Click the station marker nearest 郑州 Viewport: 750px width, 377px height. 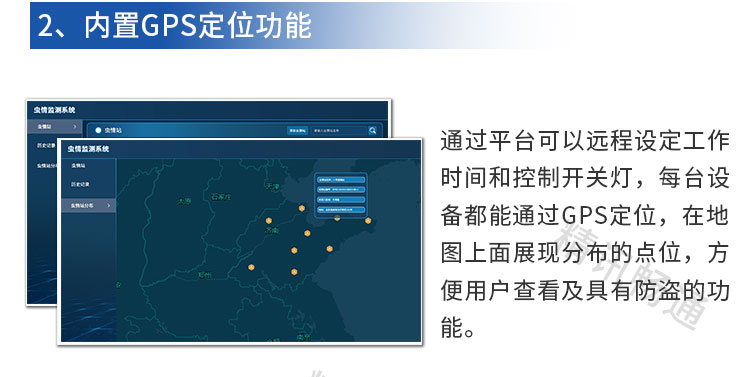click(251, 267)
